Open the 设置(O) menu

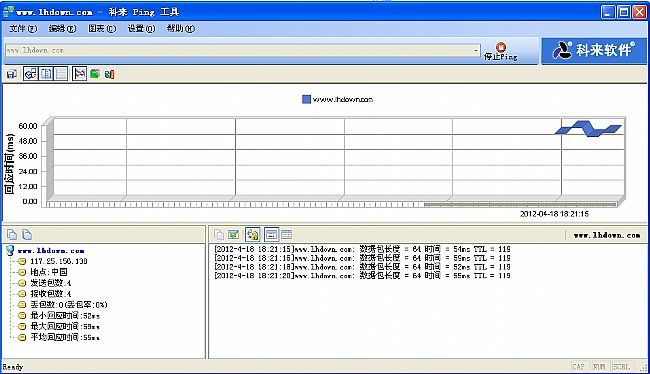(141, 29)
